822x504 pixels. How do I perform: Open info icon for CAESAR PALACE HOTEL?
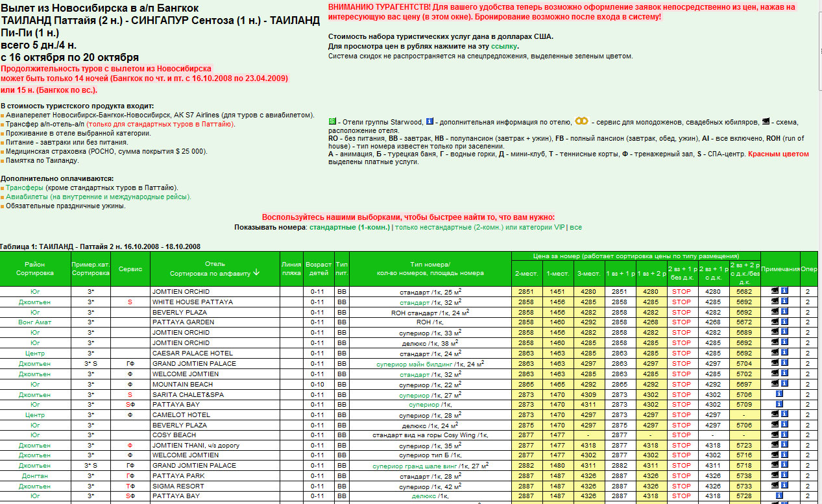[x=784, y=354]
